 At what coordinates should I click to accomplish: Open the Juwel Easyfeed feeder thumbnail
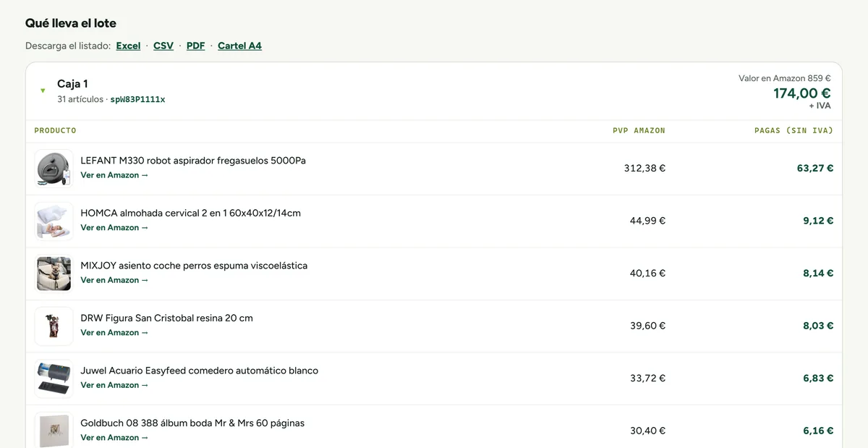[x=54, y=379]
